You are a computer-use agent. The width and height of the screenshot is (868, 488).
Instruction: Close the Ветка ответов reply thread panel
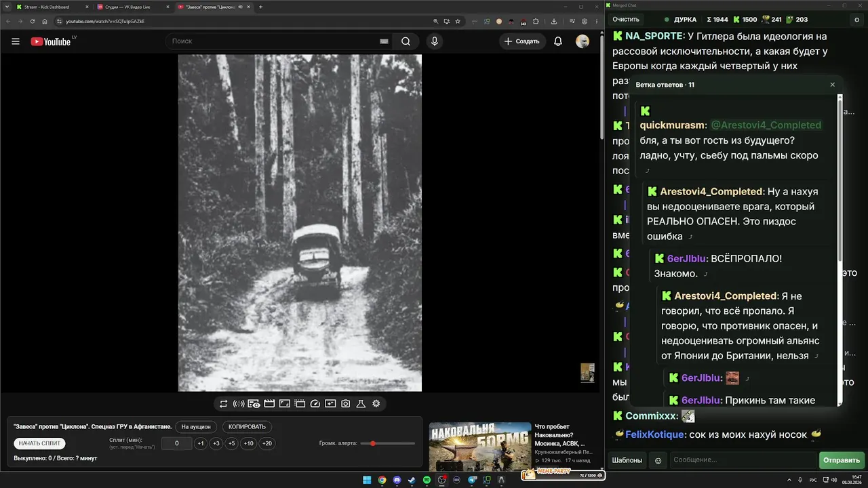click(x=833, y=85)
